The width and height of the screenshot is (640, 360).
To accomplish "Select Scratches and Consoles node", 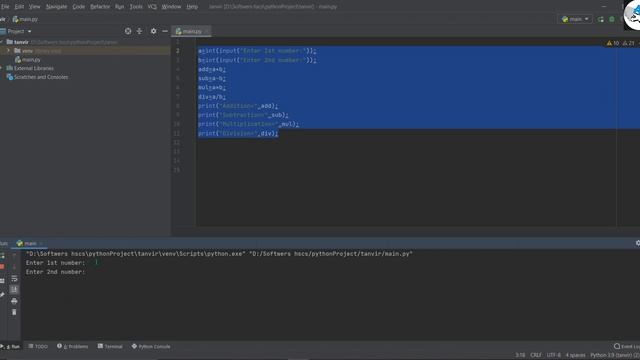I will [38, 77].
